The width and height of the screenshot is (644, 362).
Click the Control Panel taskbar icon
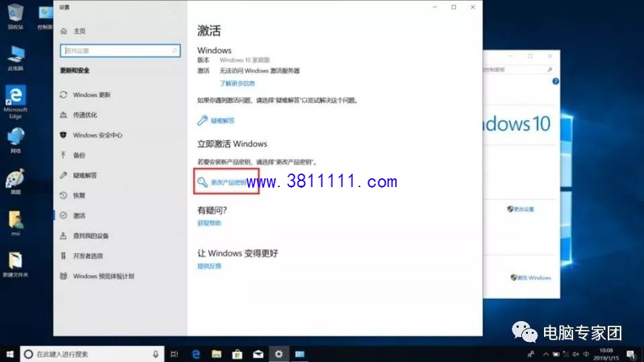300,354
